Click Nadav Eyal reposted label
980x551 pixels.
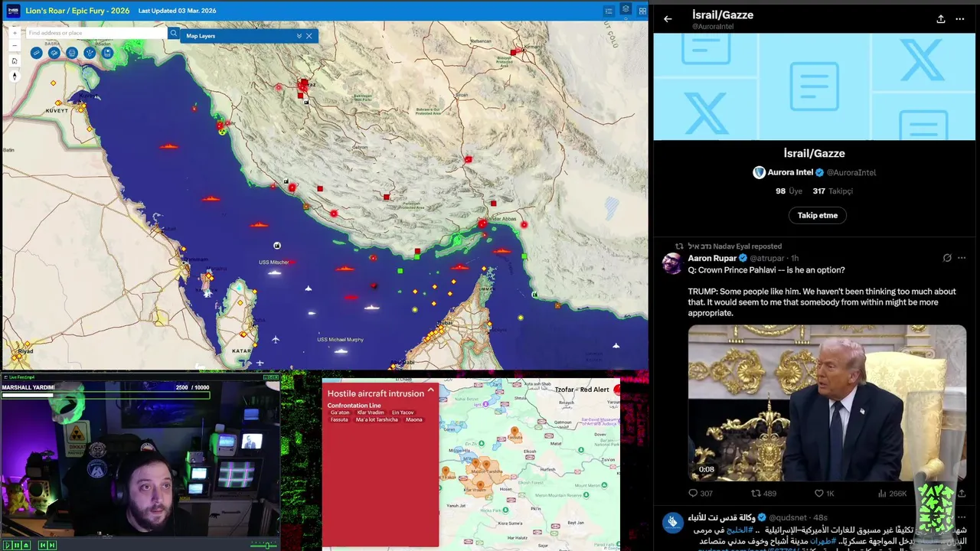point(734,246)
